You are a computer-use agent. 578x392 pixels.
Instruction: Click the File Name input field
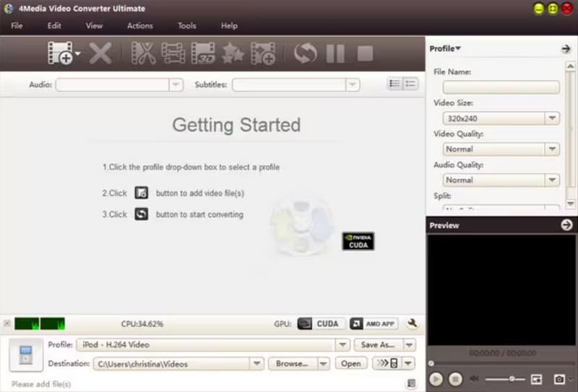pyautogui.click(x=496, y=87)
